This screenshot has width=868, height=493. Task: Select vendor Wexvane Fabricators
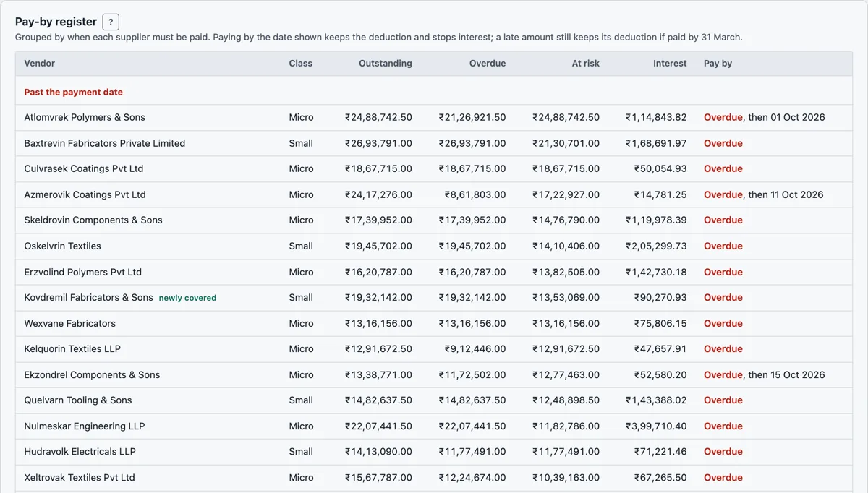tap(70, 323)
